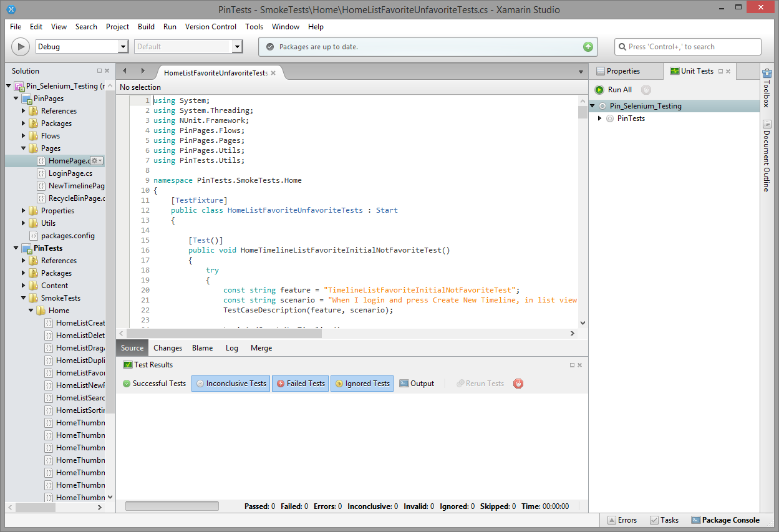779x532 pixels.
Task: Open the Toolbox side panel
Action: pyautogui.click(x=767, y=89)
